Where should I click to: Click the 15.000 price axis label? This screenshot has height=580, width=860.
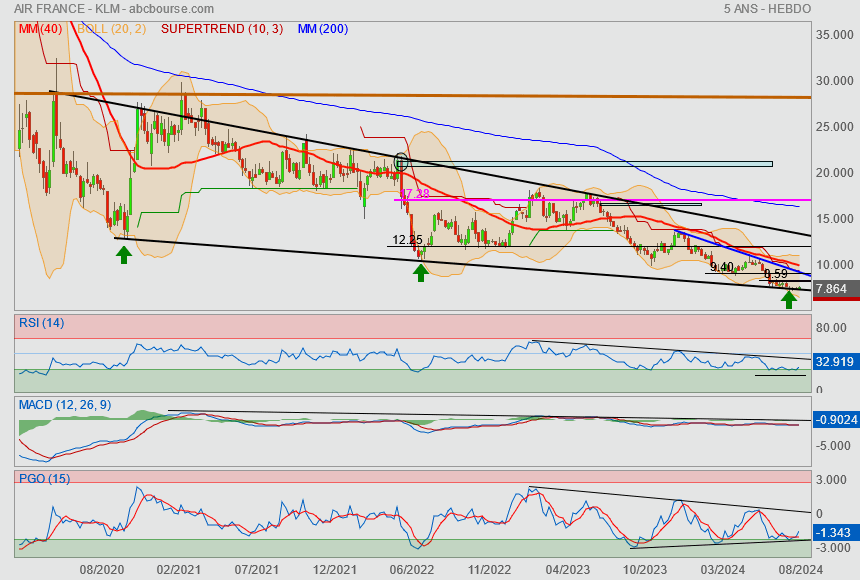coord(835,219)
